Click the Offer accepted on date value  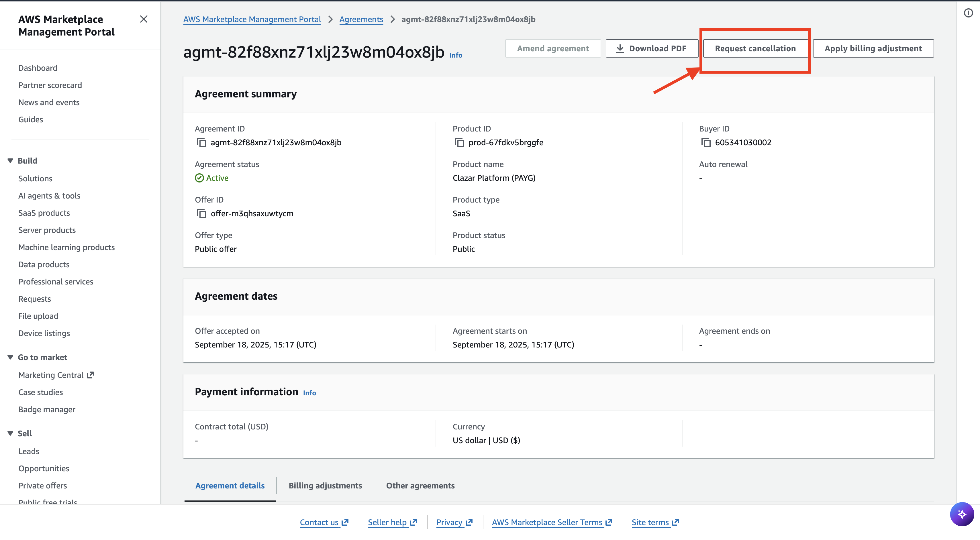(x=255, y=345)
